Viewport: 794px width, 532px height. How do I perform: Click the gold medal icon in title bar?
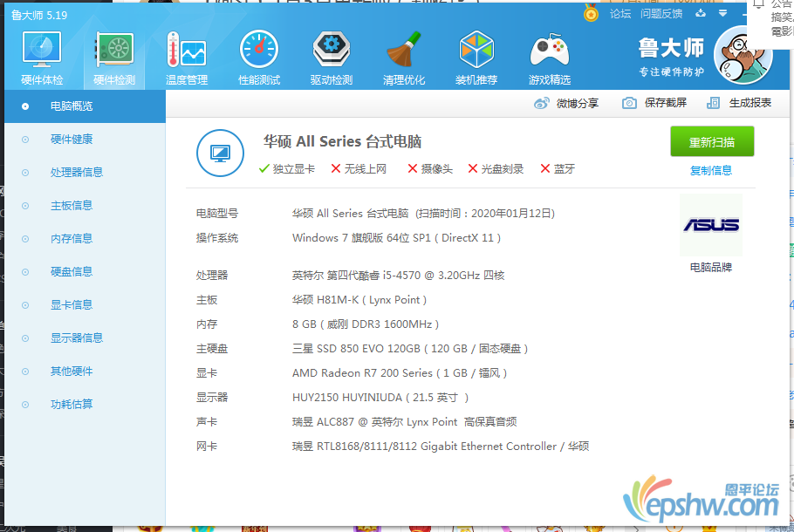coord(591,13)
